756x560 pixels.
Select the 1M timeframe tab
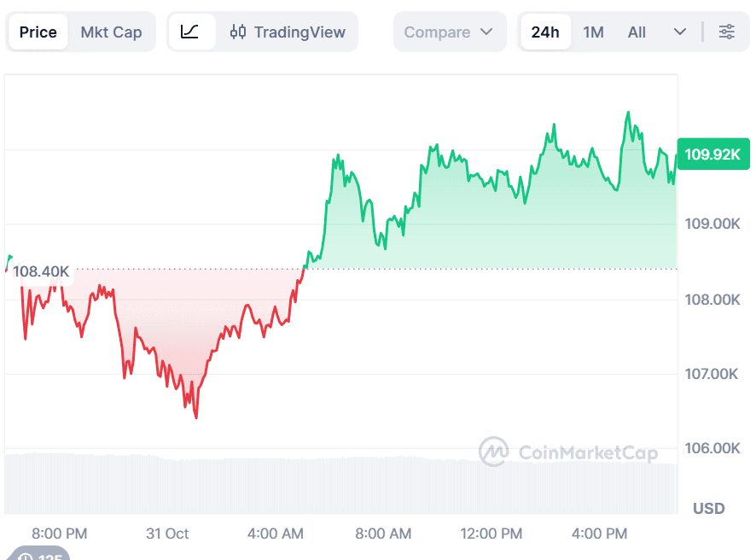tap(593, 32)
